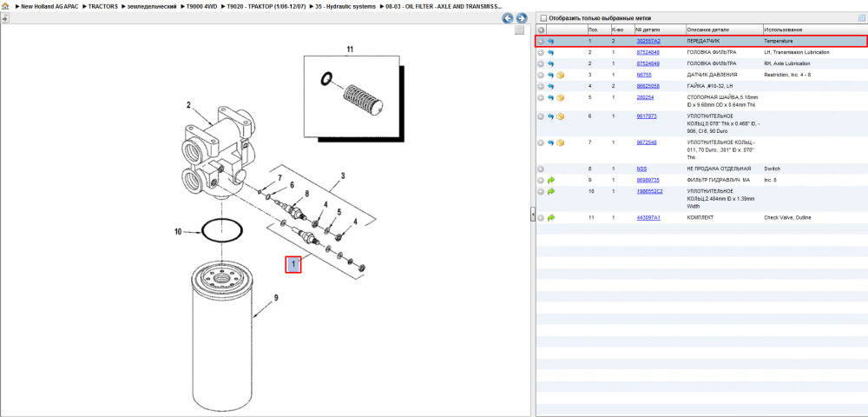The width and height of the screenshot is (868, 417).
Task: Click the blue arrow icon for 87524848 row
Action: 551,52
